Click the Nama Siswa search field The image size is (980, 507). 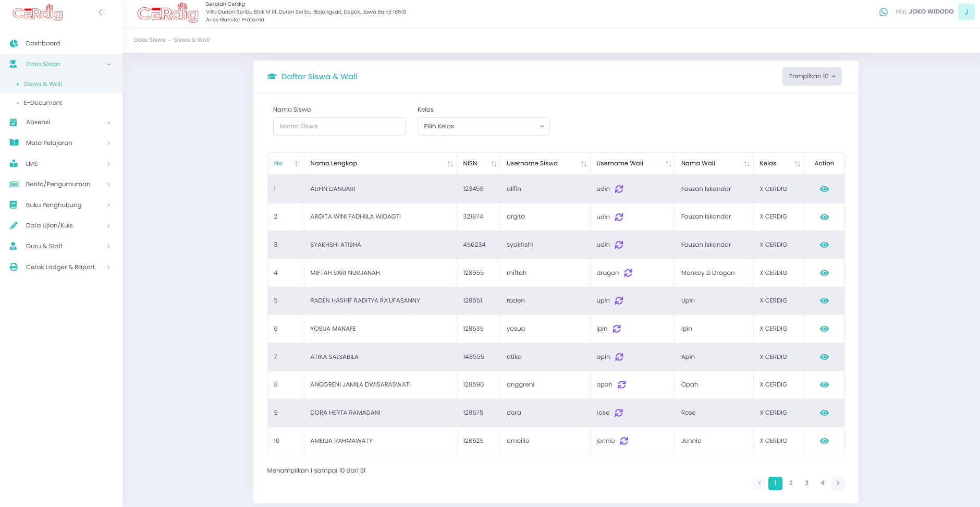(x=339, y=126)
